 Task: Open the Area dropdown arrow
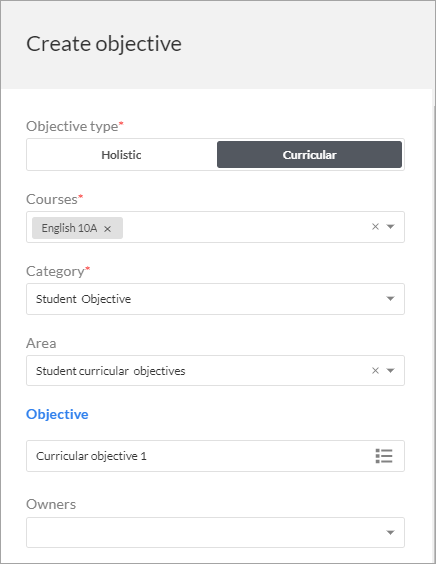[390, 370]
